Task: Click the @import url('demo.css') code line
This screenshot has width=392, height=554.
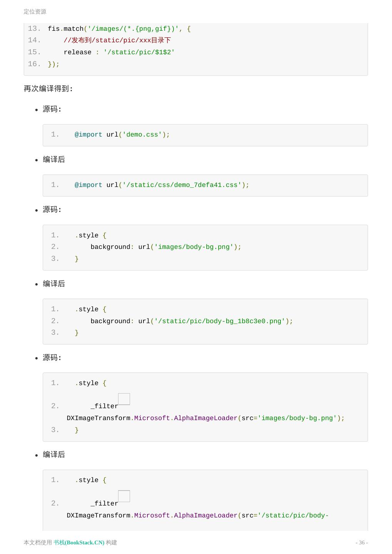Action: (122, 135)
